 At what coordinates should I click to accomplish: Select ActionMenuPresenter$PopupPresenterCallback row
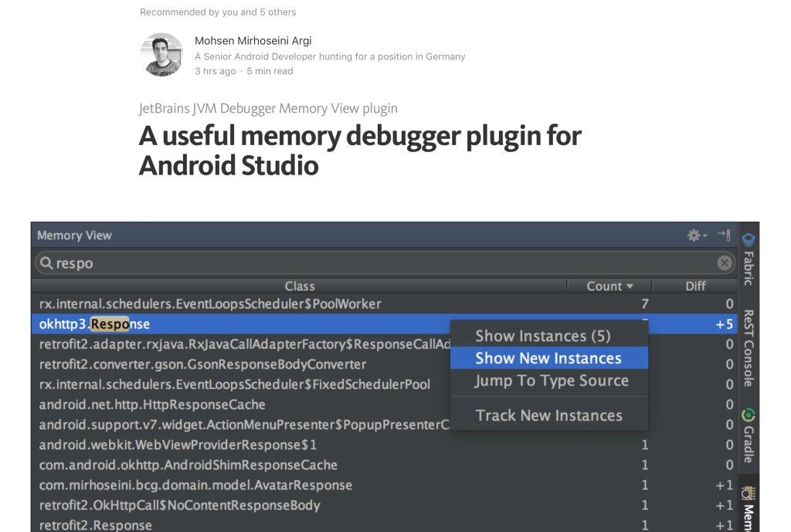coord(385,425)
